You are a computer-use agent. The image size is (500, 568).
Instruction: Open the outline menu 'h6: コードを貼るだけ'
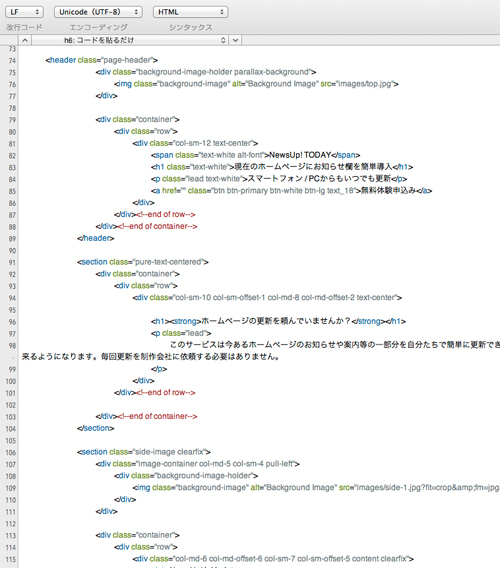point(130,40)
